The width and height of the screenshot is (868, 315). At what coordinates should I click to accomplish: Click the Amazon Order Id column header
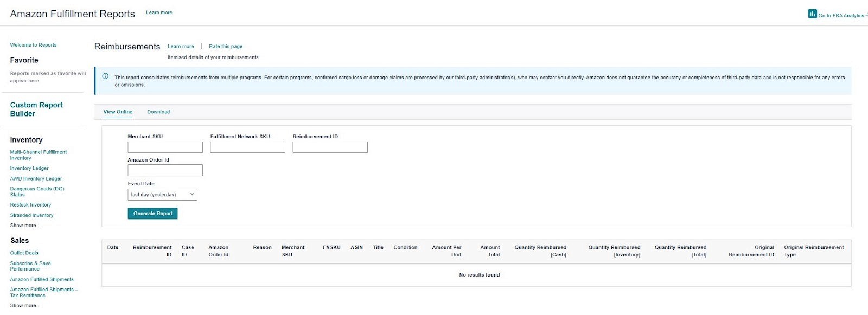(219, 251)
